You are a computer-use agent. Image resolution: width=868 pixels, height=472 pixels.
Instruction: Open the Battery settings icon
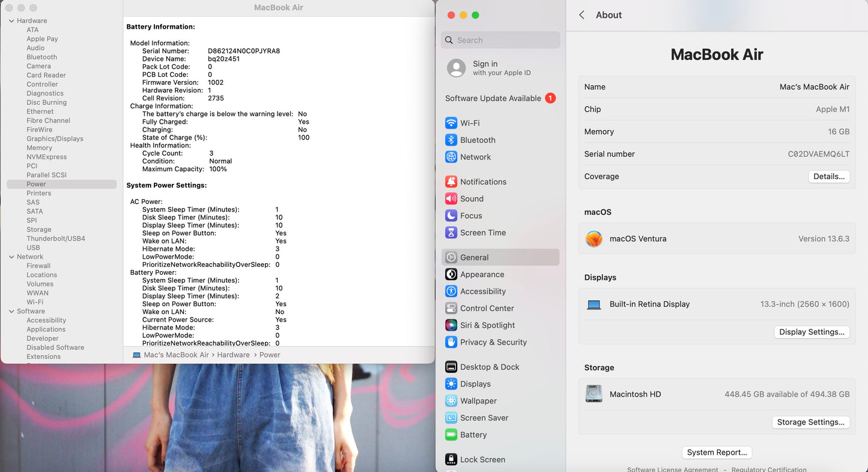tap(451, 435)
